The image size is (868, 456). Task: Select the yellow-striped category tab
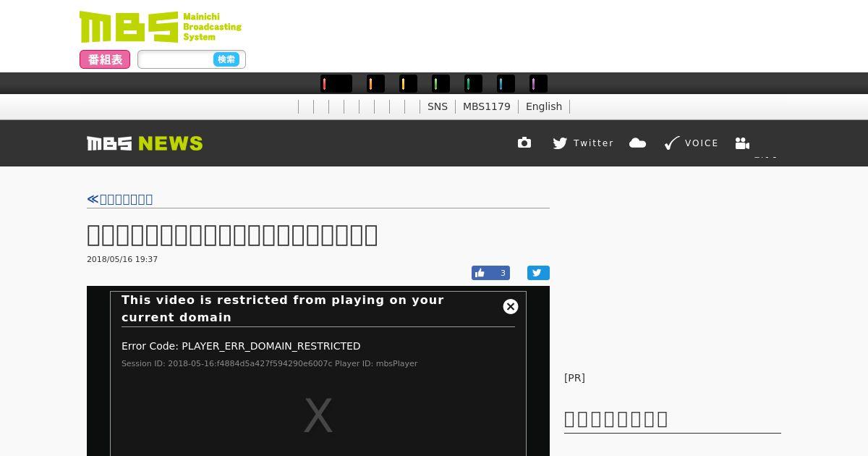click(x=408, y=84)
